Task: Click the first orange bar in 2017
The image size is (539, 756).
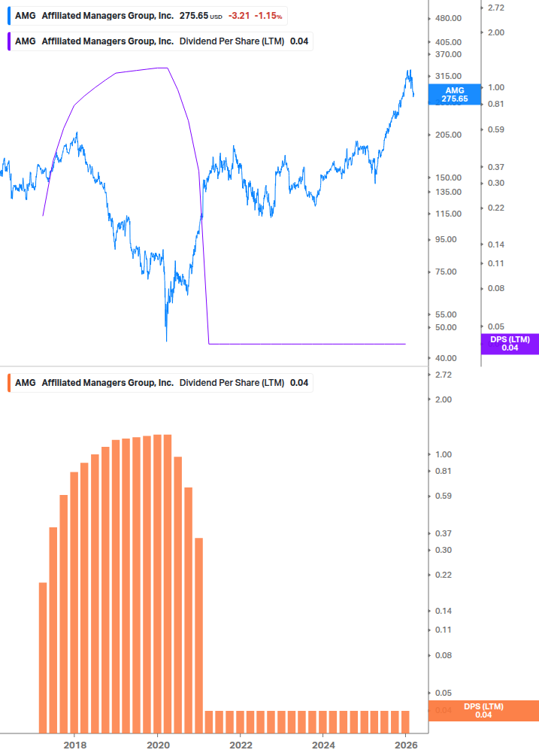Action: coord(43,658)
